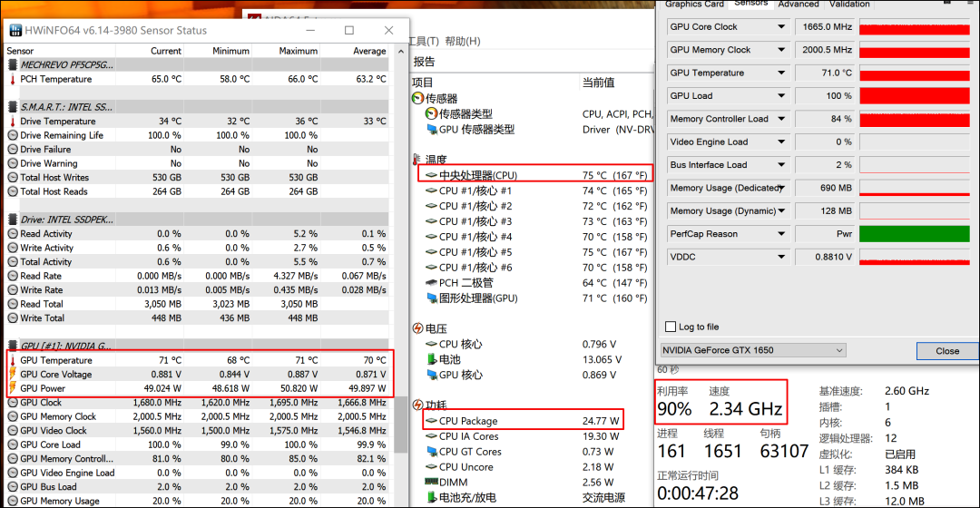980x508 pixels.
Task: Click the S.M.A.R.T. INTEL SS sensor group icon
Action: coord(13,107)
